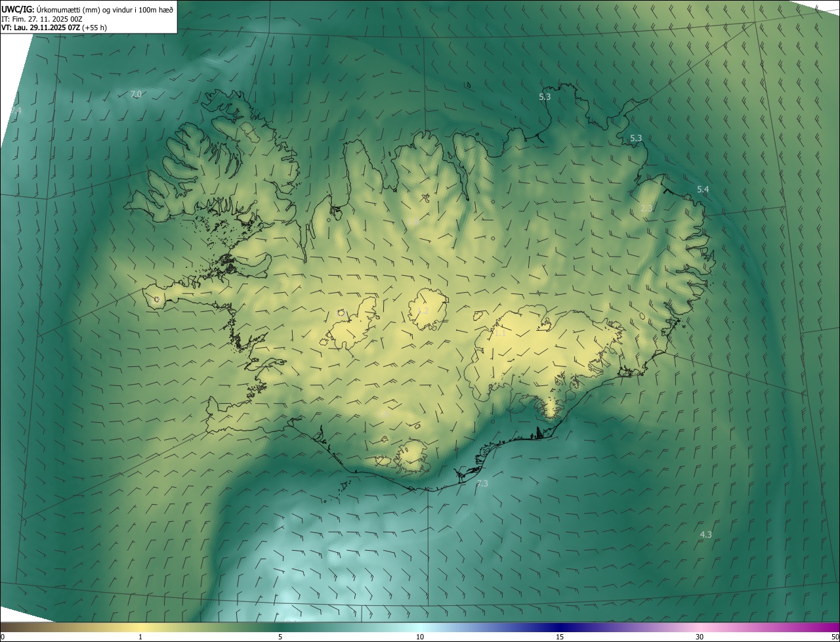Select the 'IT: Fim. 27. 11. 2025 00Z' line

(42, 18)
